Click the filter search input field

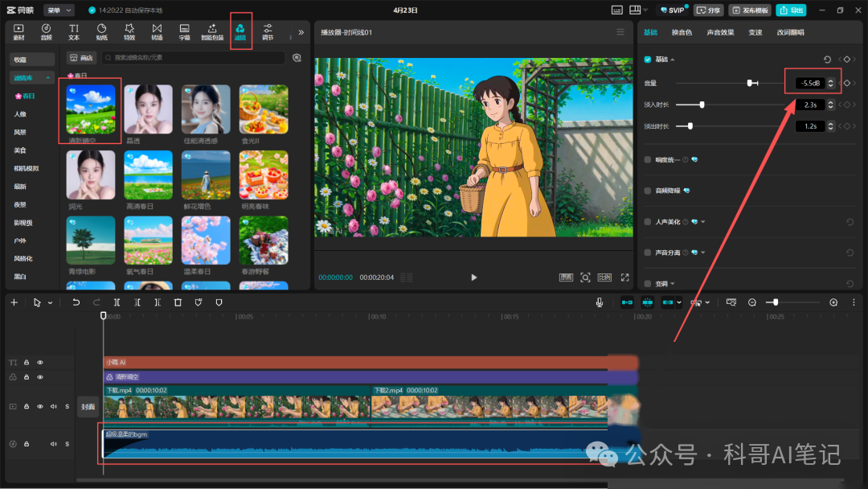point(194,58)
